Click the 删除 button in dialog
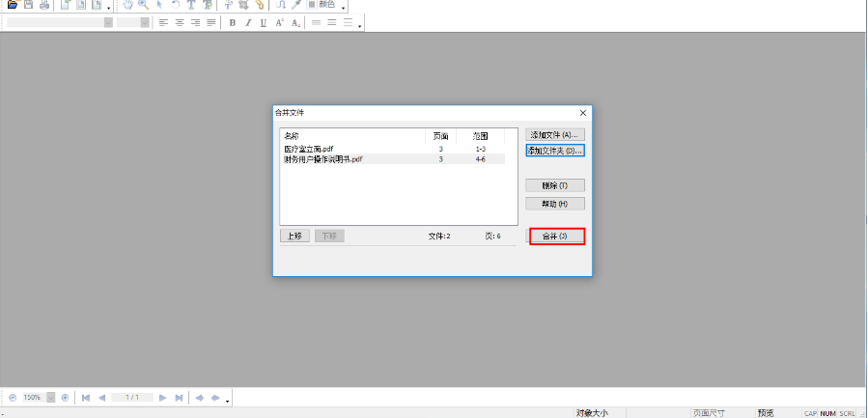Viewport: 868px width, 418px height. pyautogui.click(x=554, y=185)
